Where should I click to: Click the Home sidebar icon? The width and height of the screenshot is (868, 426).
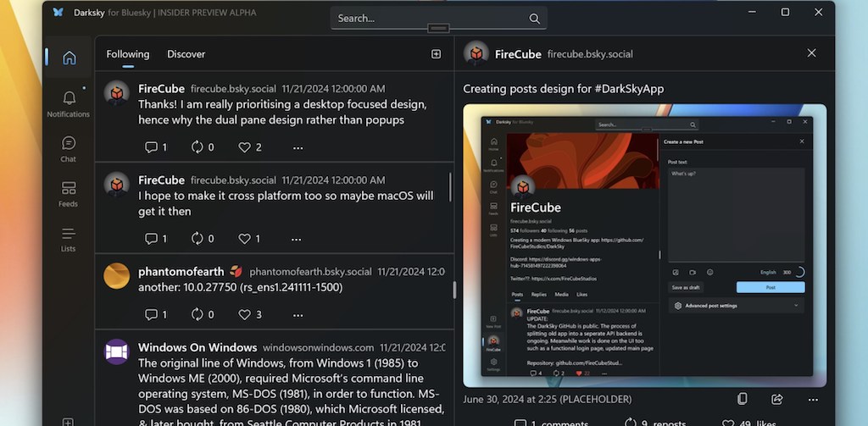pos(69,58)
